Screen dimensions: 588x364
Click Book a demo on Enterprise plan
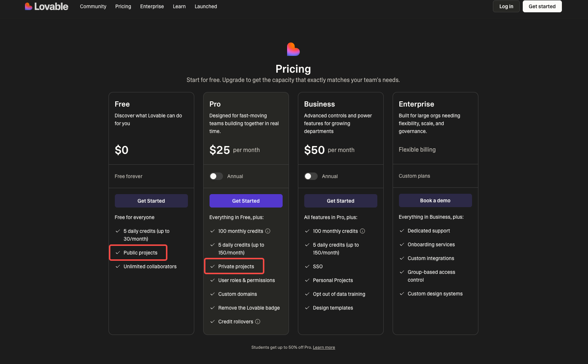pos(436,200)
